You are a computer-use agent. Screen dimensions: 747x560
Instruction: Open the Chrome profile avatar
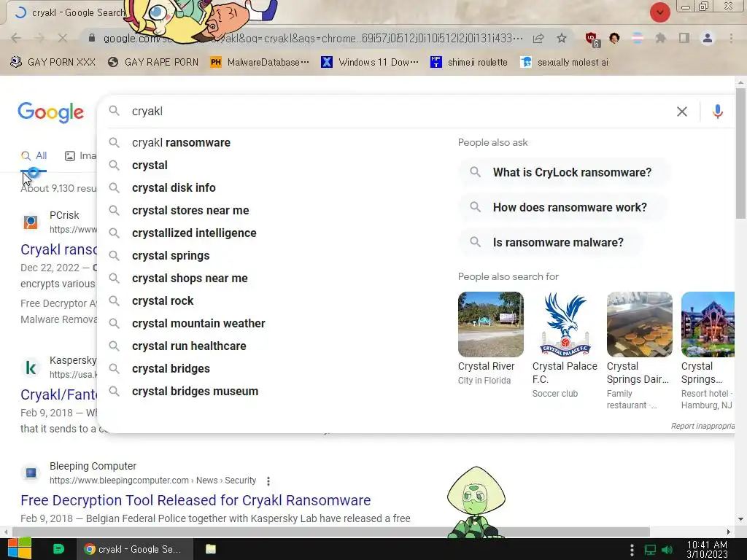point(708,38)
